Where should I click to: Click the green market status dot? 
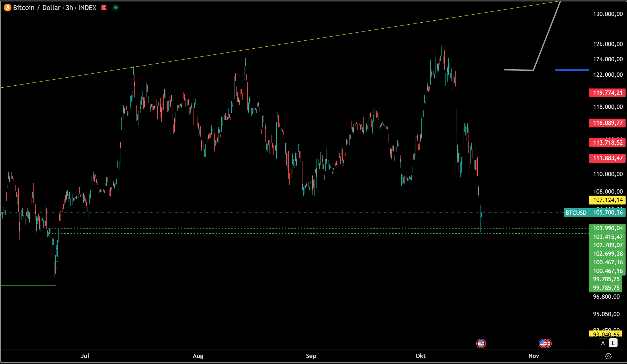pos(116,8)
